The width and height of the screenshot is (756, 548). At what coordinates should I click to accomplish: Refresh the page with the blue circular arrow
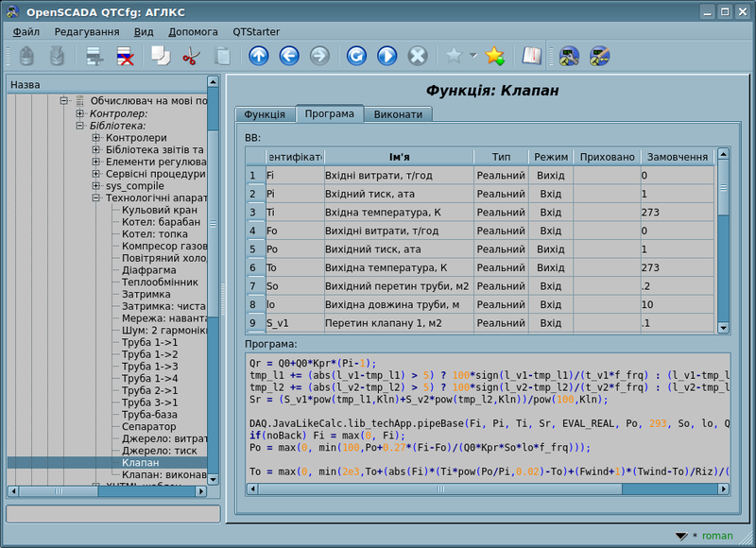(357, 56)
